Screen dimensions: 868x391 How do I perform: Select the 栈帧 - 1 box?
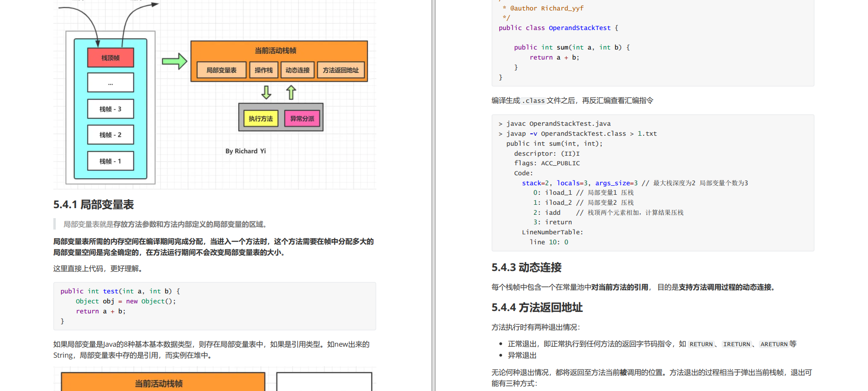point(111,161)
